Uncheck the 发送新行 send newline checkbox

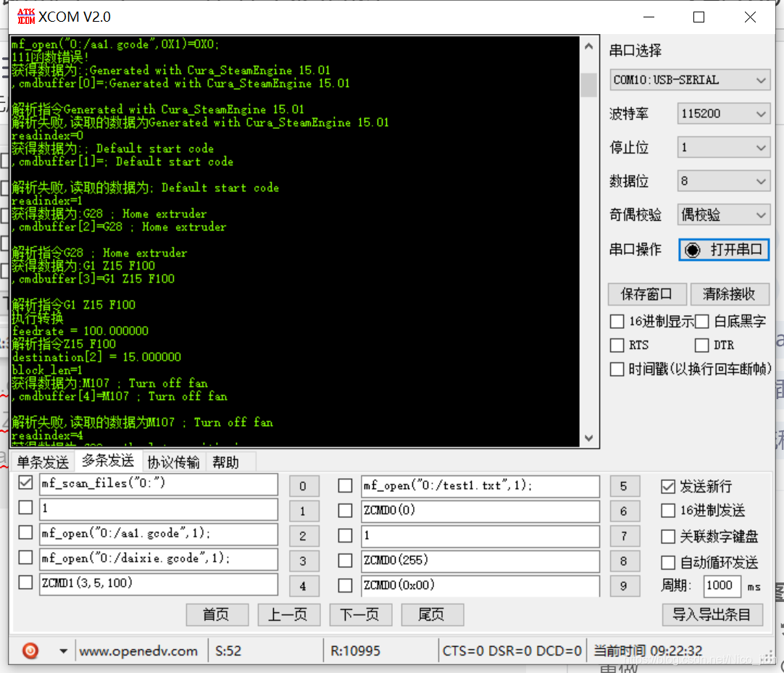coord(668,487)
